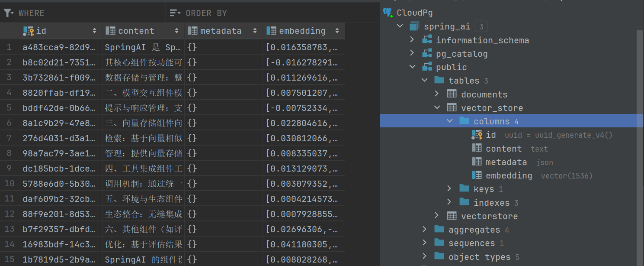Image resolution: width=644 pixels, height=266 pixels.
Task: Click the documents table icon
Action: (x=452, y=94)
